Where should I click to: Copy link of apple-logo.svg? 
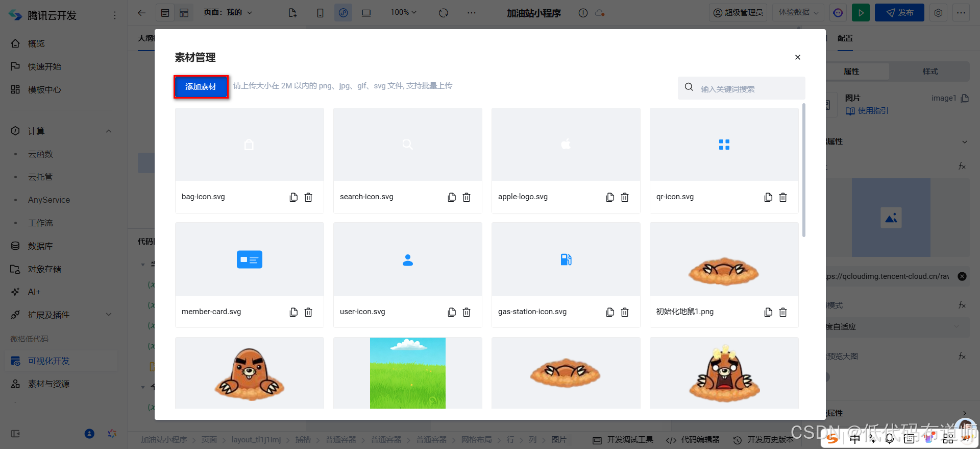[610, 197]
